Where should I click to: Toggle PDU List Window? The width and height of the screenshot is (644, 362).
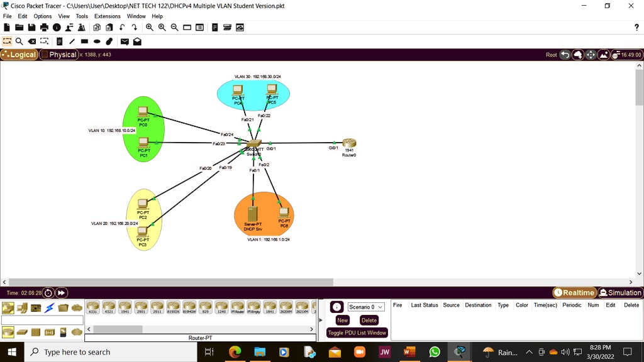click(357, 333)
